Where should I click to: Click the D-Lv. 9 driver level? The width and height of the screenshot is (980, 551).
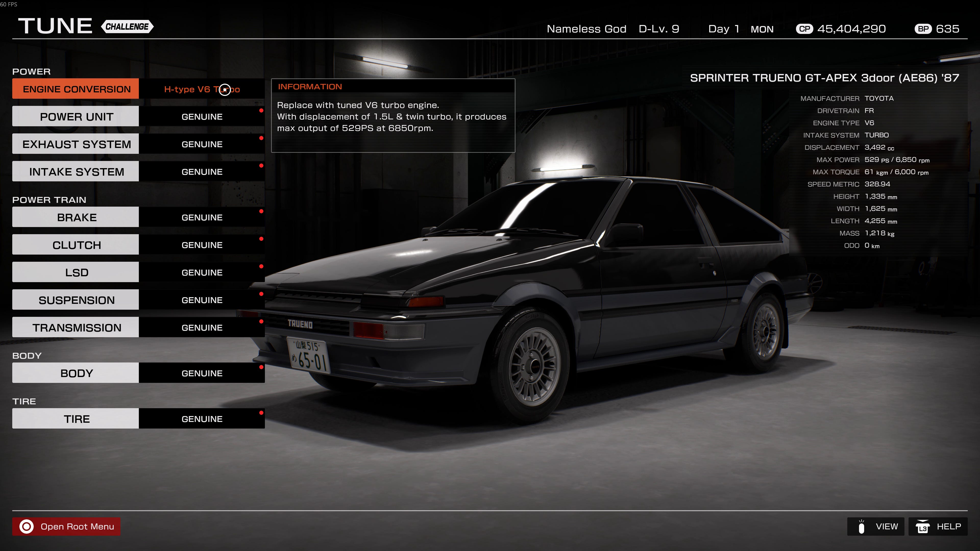[658, 29]
